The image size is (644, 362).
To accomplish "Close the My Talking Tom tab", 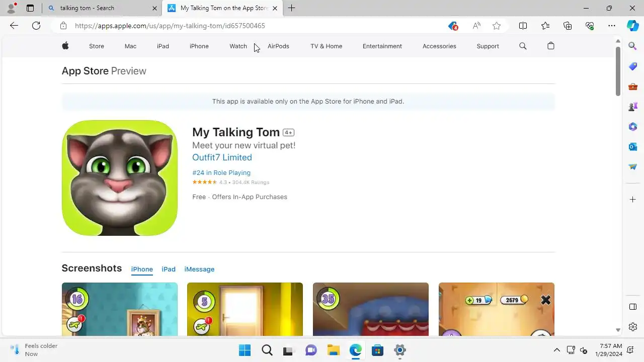I will click(275, 8).
